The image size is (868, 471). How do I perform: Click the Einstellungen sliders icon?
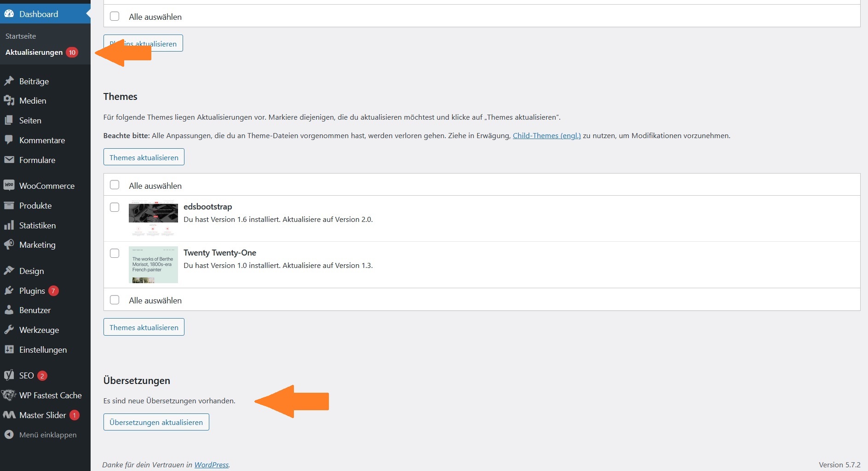click(9, 349)
